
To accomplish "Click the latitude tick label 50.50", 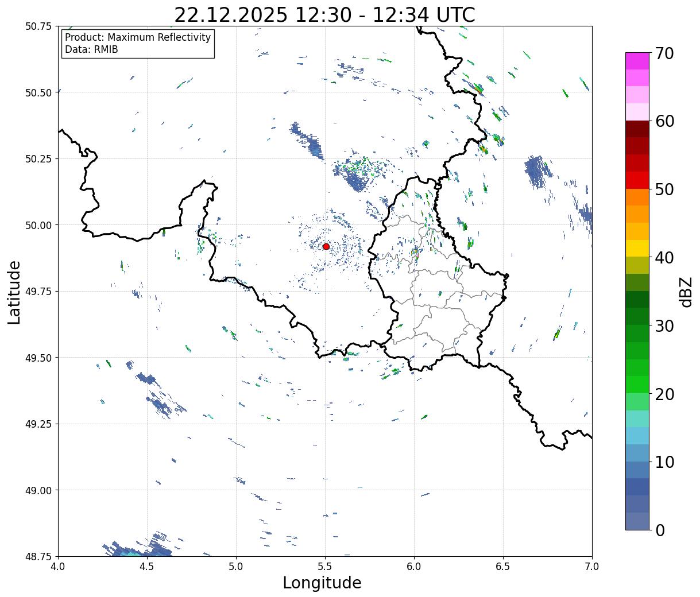I will [38, 92].
